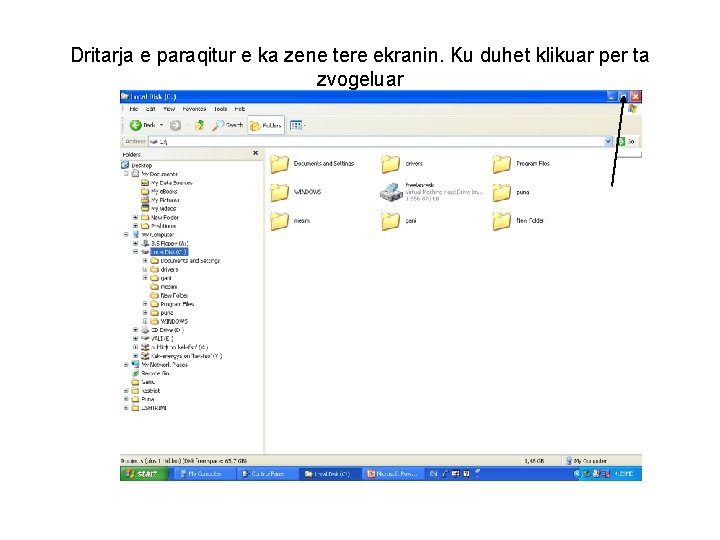Expand CD Drive (D:) tree node
This screenshot has width=720, height=540.
[x=135, y=330]
